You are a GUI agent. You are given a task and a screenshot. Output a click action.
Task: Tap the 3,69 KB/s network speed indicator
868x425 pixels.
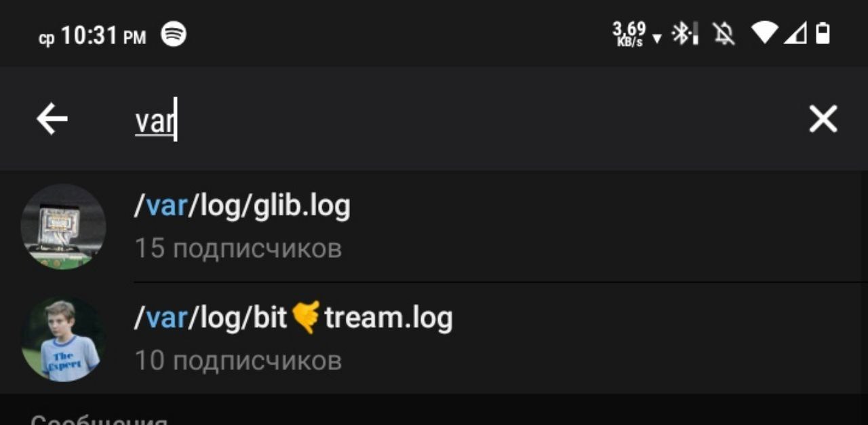(x=630, y=33)
